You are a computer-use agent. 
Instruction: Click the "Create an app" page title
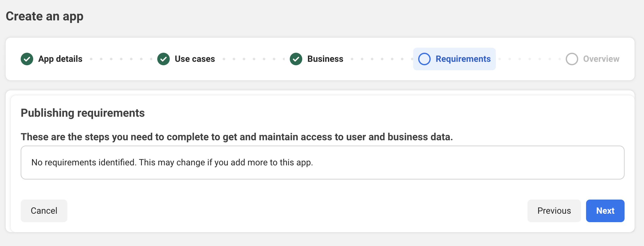coord(44,16)
